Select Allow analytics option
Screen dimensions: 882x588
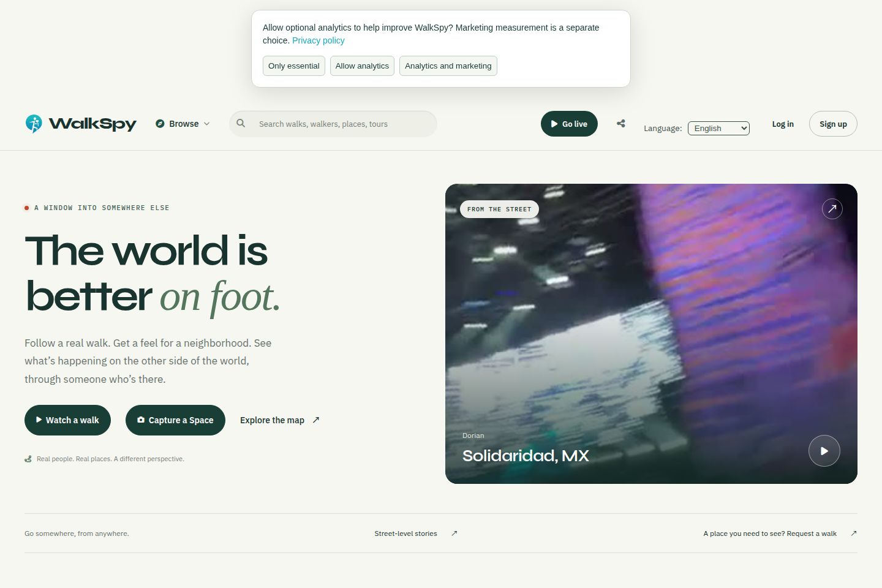[x=362, y=66]
